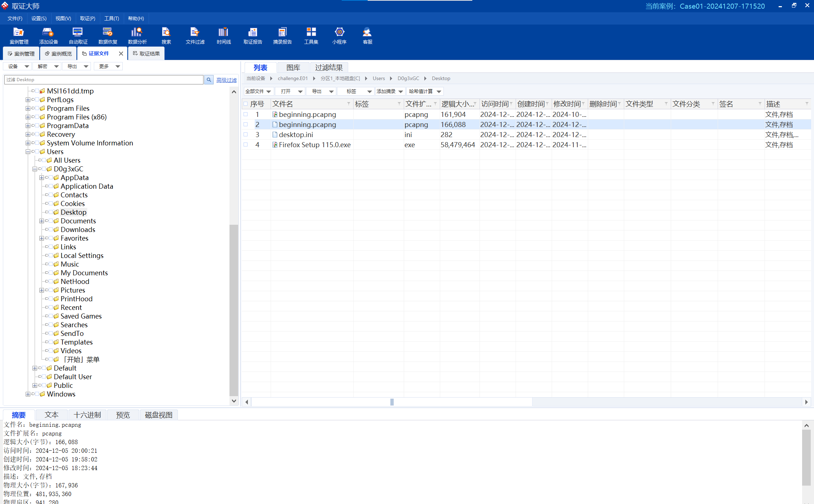Open the 导出 dropdown in the file list toolbar
Image resolution: width=814 pixels, height=504 pixels.
point(321,92)
